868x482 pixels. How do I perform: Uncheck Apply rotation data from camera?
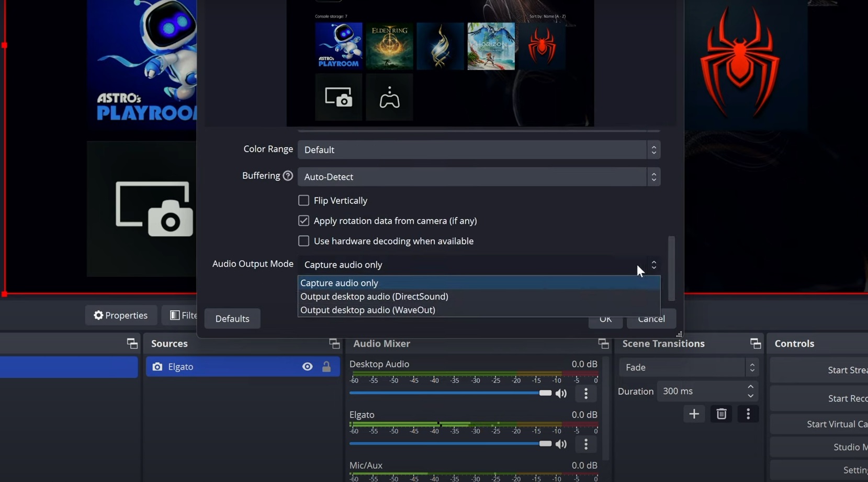coord(303,221)
